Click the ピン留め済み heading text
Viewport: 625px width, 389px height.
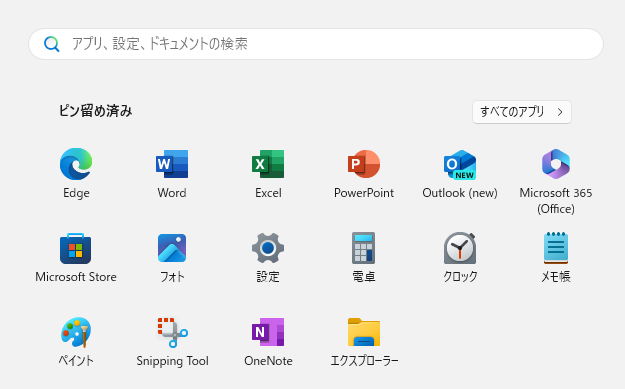[96, 111]
